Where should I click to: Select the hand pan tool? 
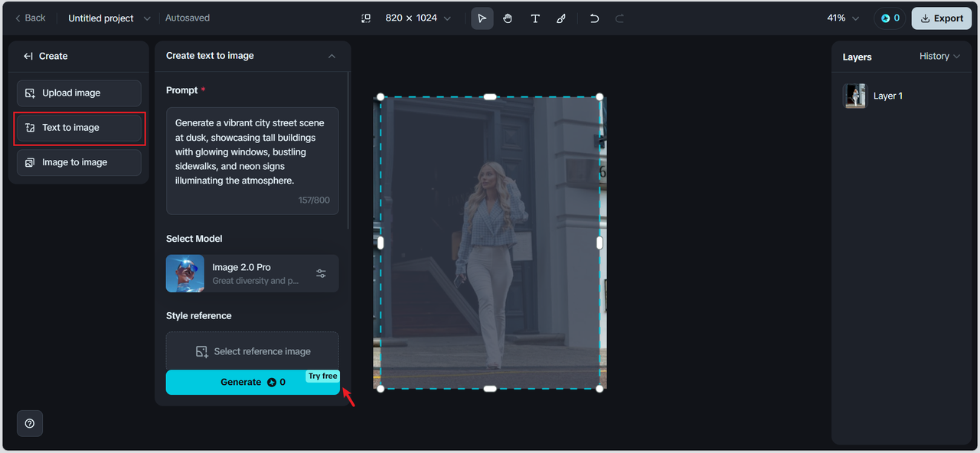[508, 18]
